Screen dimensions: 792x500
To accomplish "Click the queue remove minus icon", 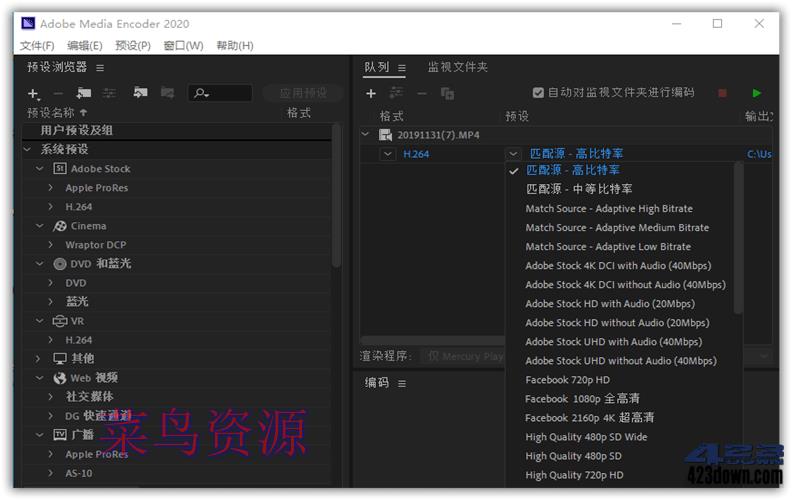I will tap(422, 93).
